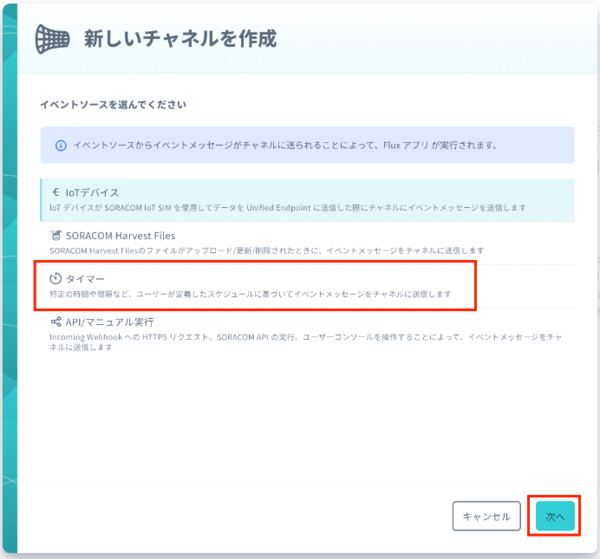
Task: Click the 次へ button
Action: tap(555, 516)
